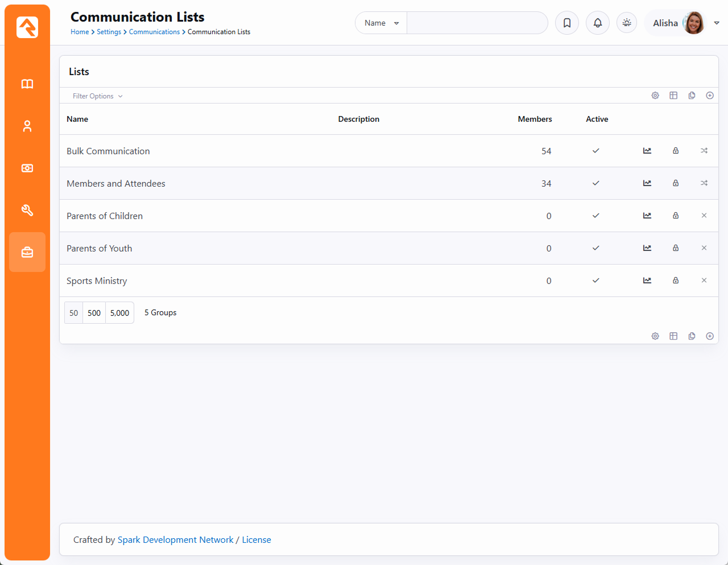Viewport: 728px width, 565px height.
Task: Toggle the light/dark theme button
Action: (626, 23)
